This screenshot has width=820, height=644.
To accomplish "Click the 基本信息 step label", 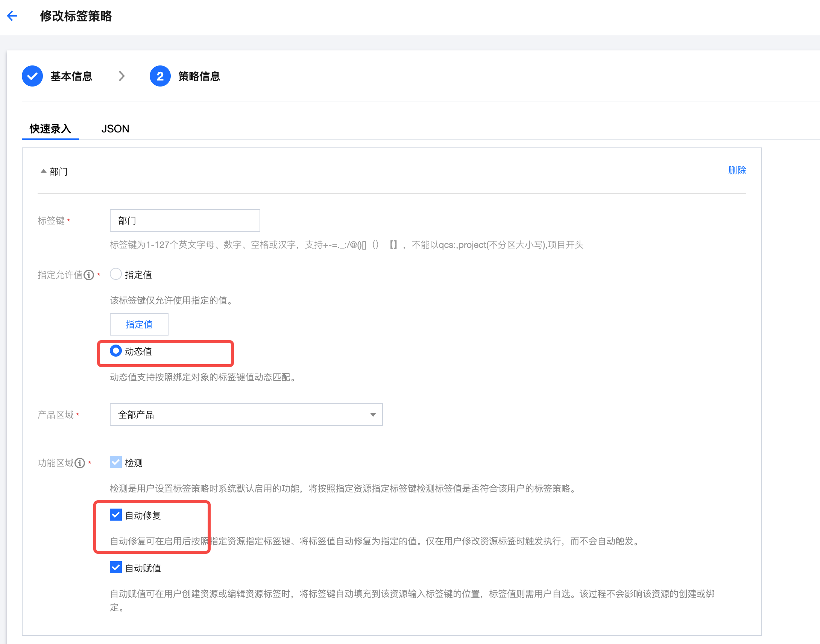I will coord(71,76).
